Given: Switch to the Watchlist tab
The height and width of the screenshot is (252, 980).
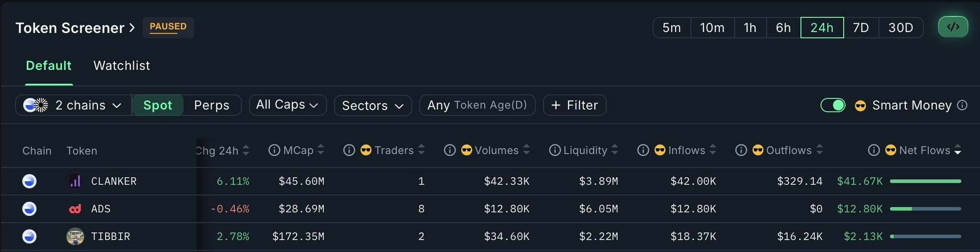Looking at the screenshot, I should [x=122, y=66].
